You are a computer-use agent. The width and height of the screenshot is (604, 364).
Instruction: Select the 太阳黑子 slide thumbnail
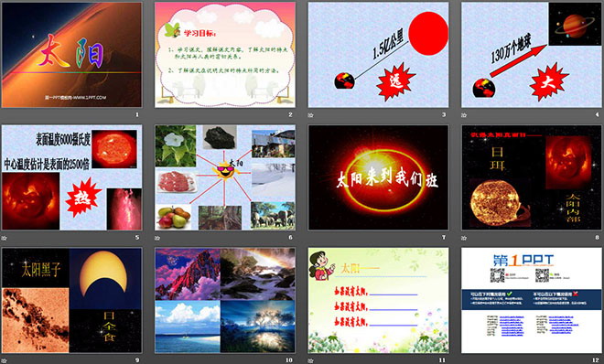pyautogui.click(x=71, y=300)
